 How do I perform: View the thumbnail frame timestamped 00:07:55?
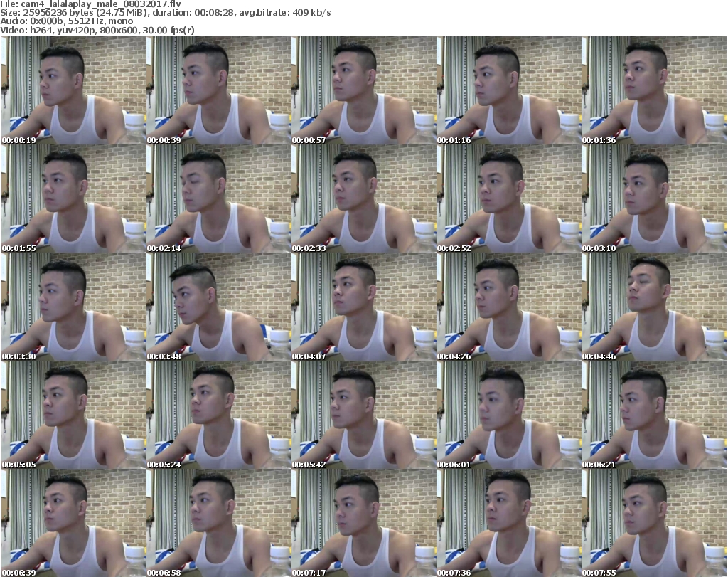point(654,523)
